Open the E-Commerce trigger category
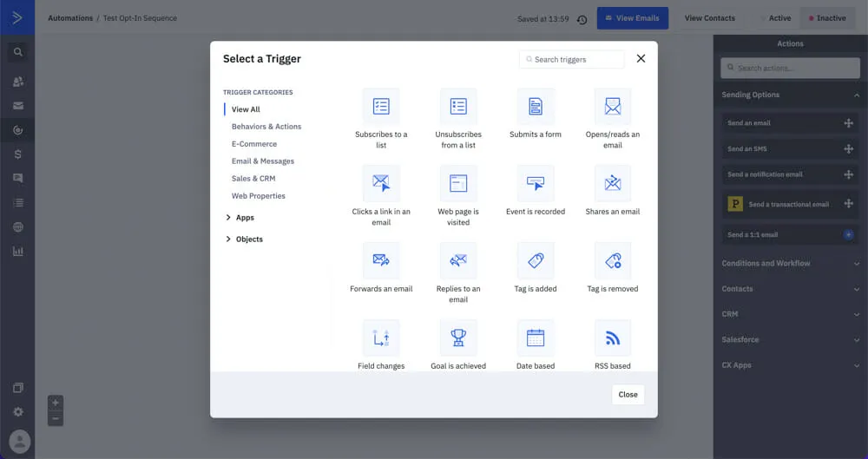The height and width of the screenshot is (459, 868). click(x=254, y=144)
